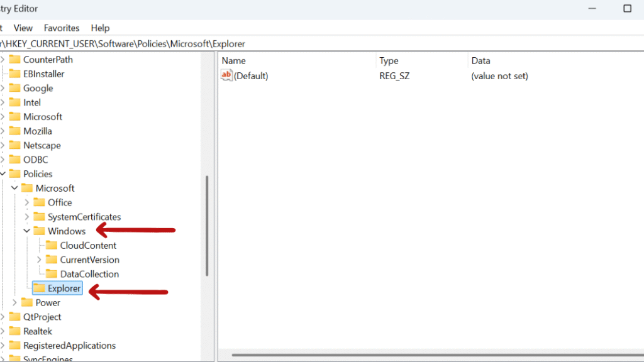Select the Intel key folder icon
The image size is (644, 362).
tap(15, 102)
